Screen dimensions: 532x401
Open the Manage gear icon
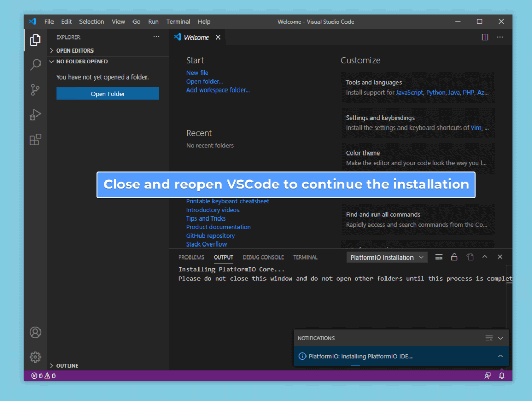coord(35,357)
